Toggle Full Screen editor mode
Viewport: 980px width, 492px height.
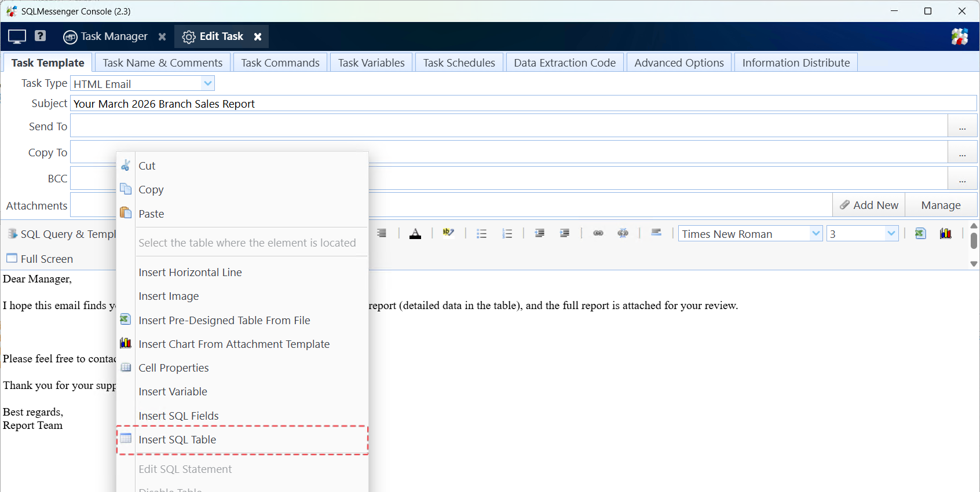tap(40, 259)
